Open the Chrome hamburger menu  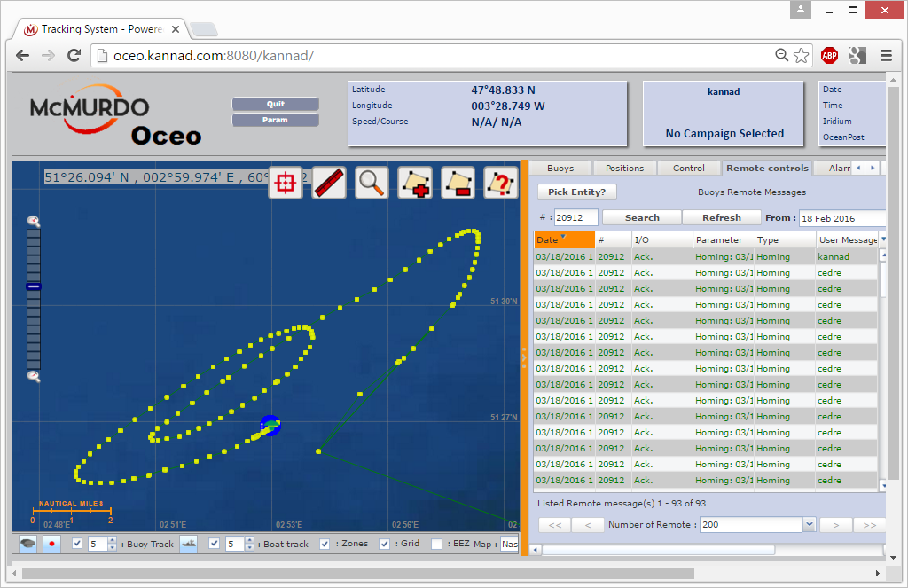pos(886,56)
